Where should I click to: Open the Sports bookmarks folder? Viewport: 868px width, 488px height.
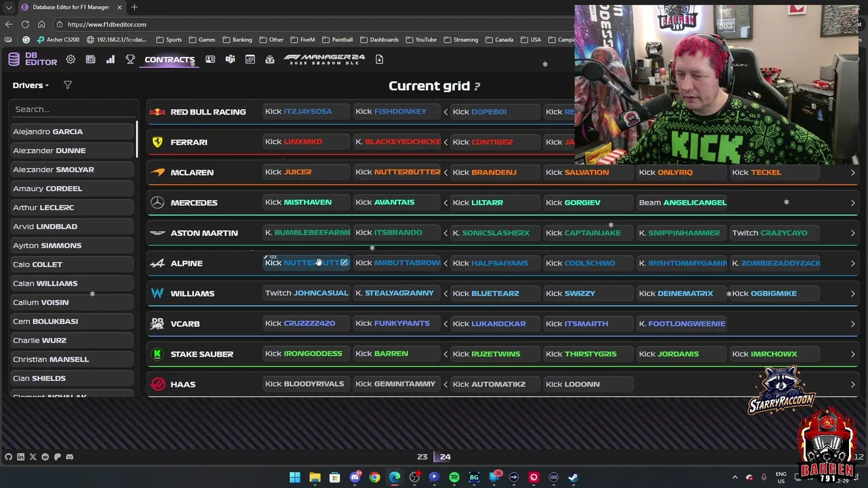pyautogui.click(x=170, y=39)
